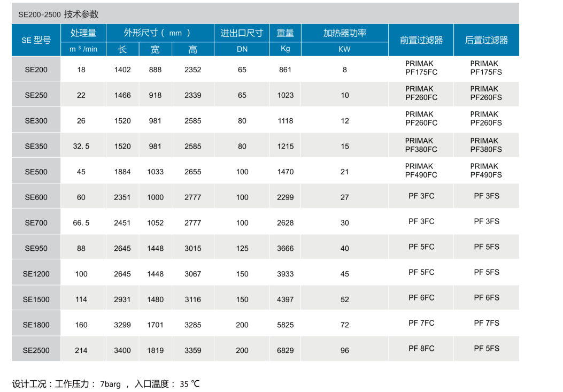563x392 pixels.
Task: Select the SE 型号 column header
Action: tap(35, 40)
